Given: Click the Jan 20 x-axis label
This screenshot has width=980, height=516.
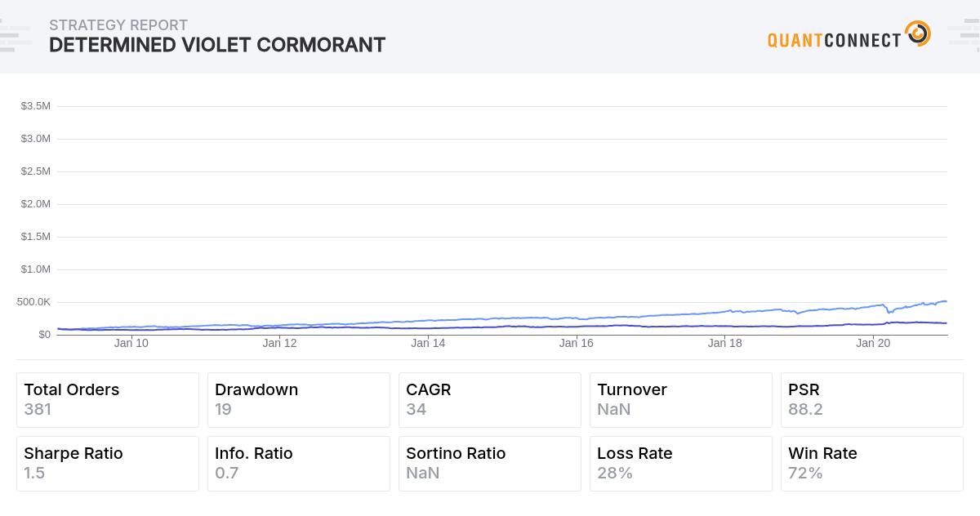Looking at the screenshot, I should [x=874, y=344].
